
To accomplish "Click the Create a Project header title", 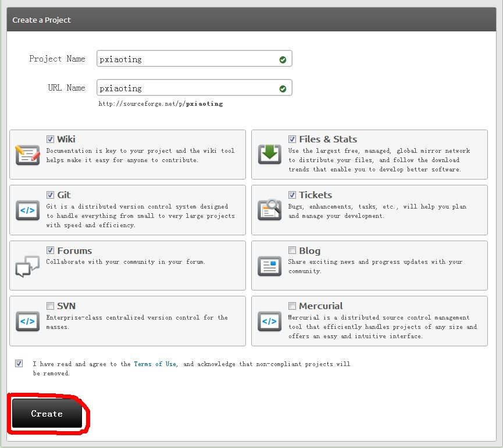I will coord(42,20).
